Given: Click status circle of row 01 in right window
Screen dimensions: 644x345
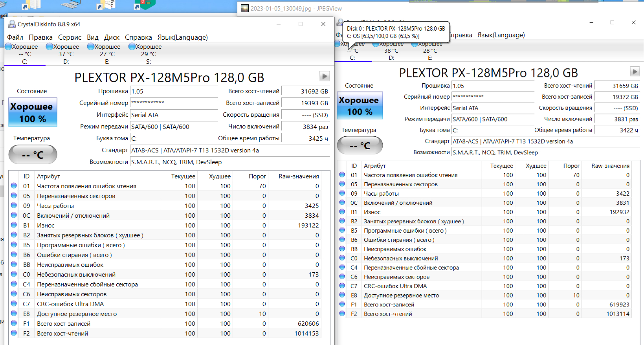Looking at the screenshot, I should (342, 175).
